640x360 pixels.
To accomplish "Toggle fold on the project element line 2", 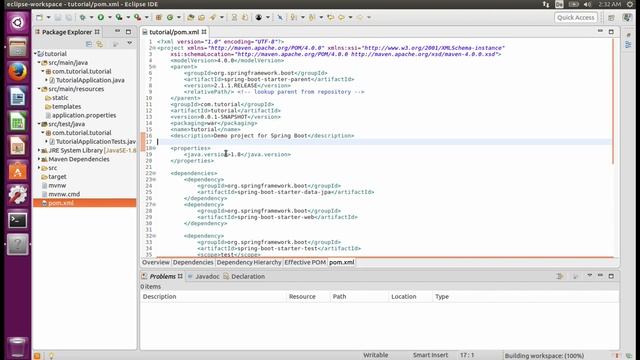I will click(x=154, y=48).
